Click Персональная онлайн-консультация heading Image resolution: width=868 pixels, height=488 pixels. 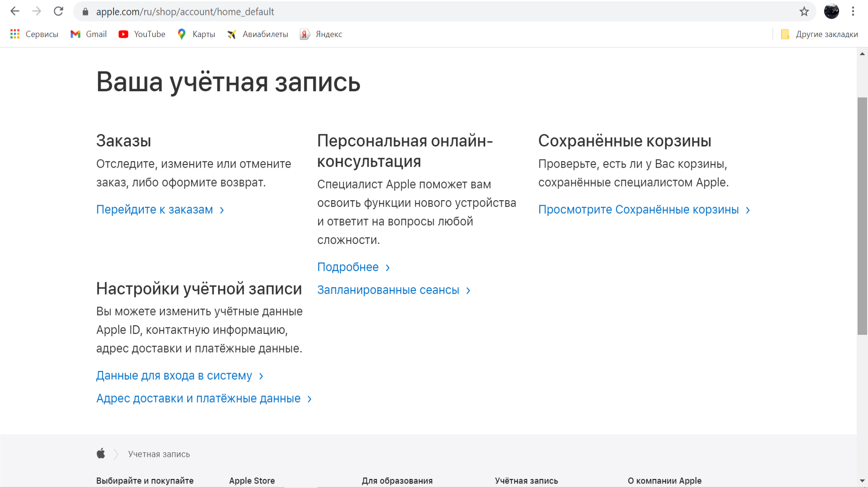tap(405, 151)
